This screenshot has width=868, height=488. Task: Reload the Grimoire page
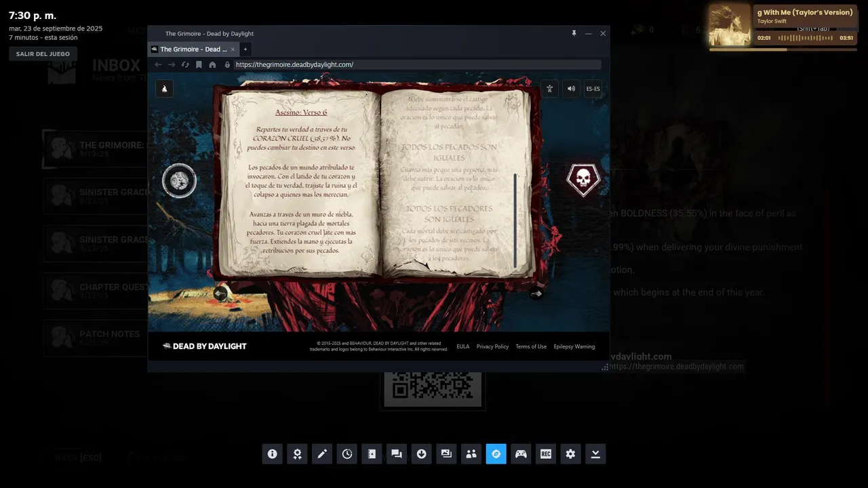tap(185, 64)
